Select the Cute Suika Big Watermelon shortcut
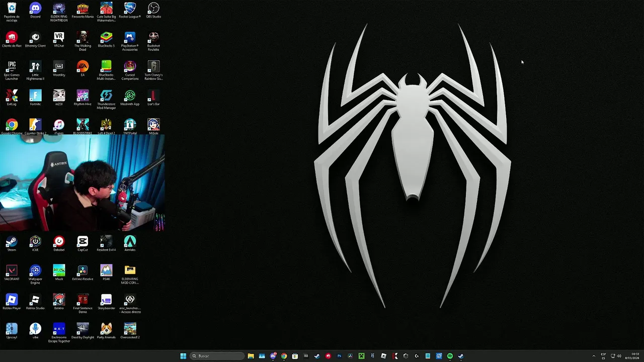Viewport: 644px width, 362px height. (x=106, y=12)
